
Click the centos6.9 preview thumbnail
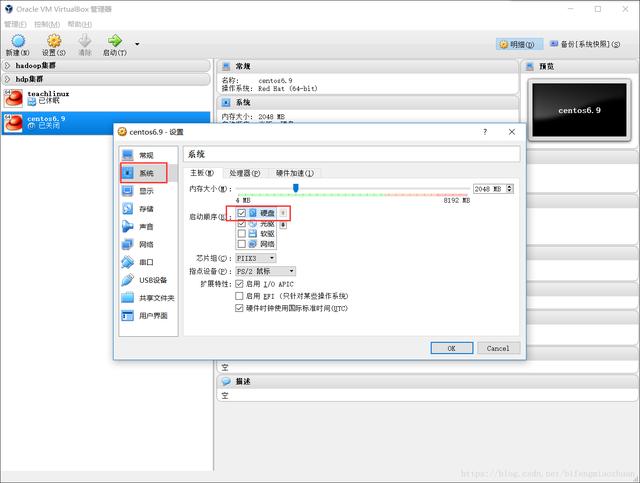point(579,110)
